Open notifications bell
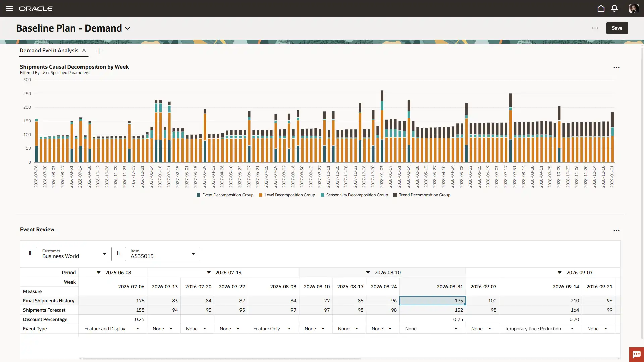This screenshot has width=644, height=362. coord(614,8)
